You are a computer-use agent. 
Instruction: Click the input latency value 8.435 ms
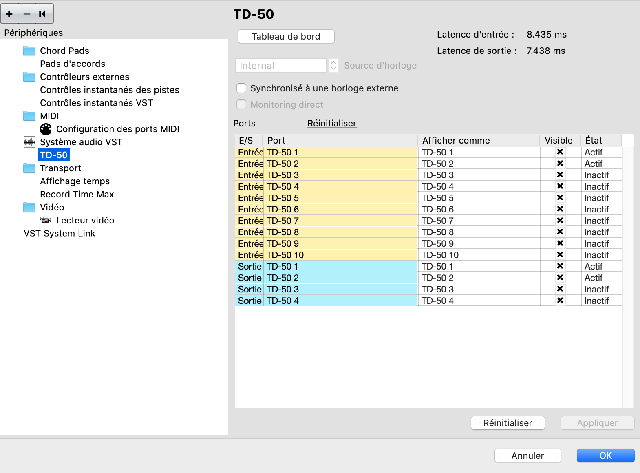[546, 34]
